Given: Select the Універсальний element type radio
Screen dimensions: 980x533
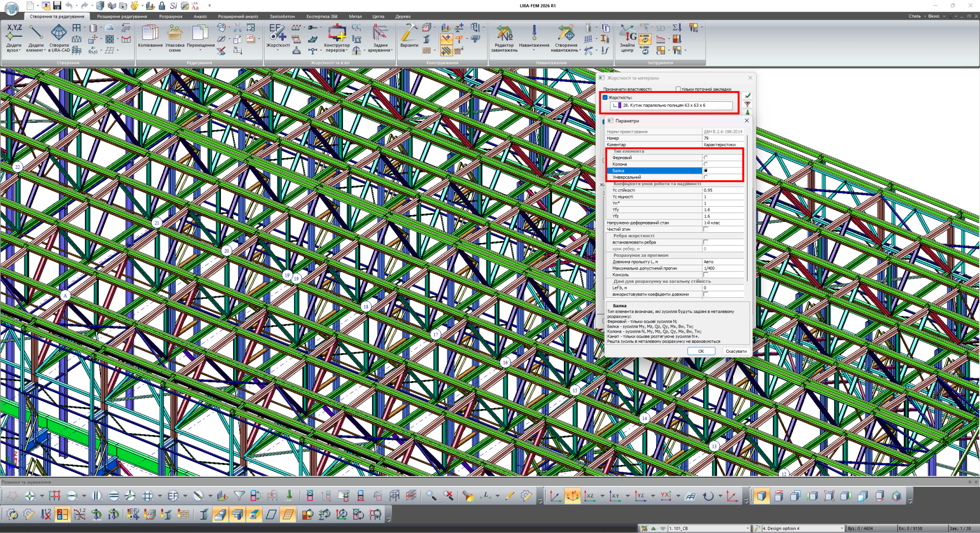Looking at the screenshot, I should pos(706,177).
